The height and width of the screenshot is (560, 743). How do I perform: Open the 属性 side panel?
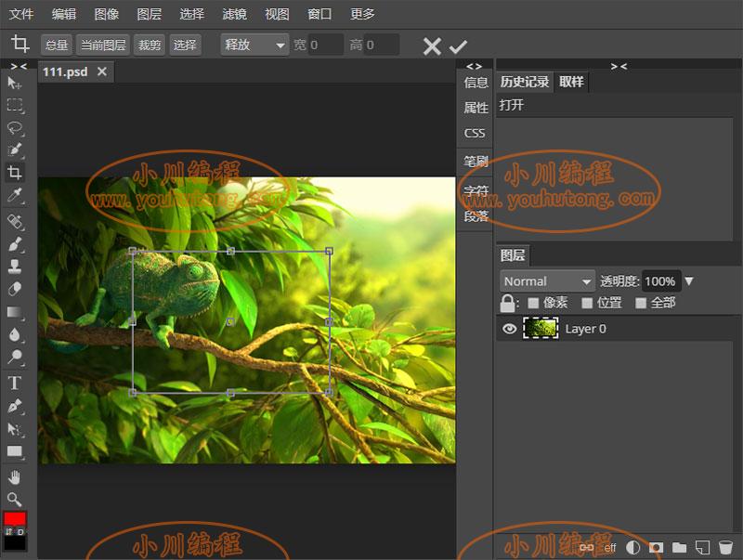point(476,108)
